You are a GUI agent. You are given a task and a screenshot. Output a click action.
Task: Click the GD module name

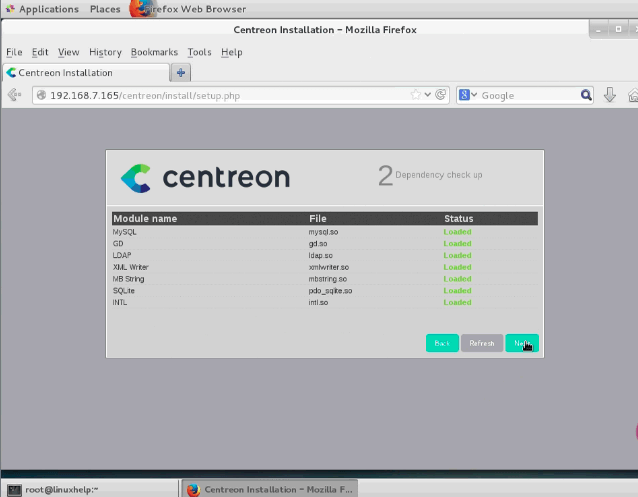pos(118,243)
